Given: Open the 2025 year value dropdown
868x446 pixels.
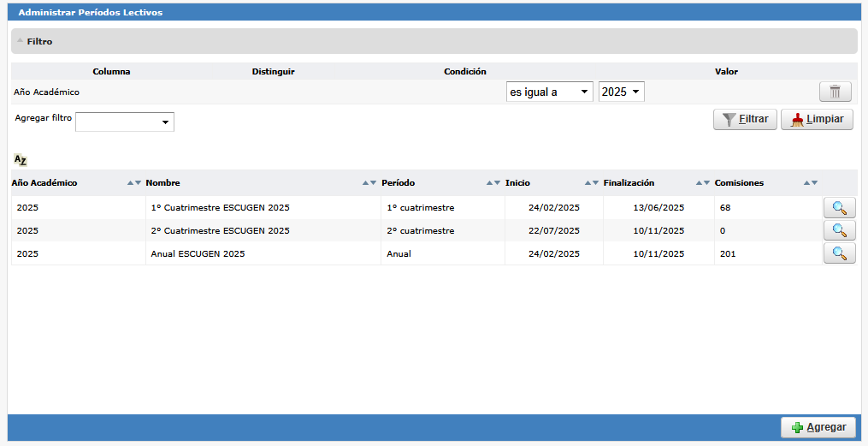Looking at the screenshot, I should pyautogui.click(x=621, y=92).
